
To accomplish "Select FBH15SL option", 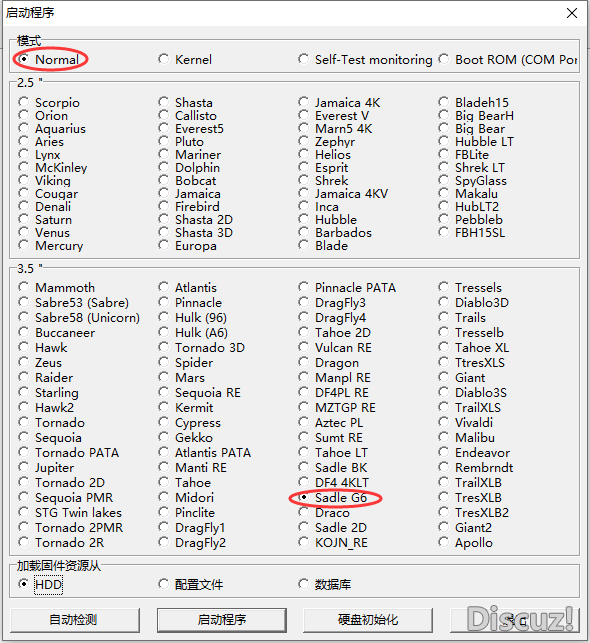I will [443, 233].
